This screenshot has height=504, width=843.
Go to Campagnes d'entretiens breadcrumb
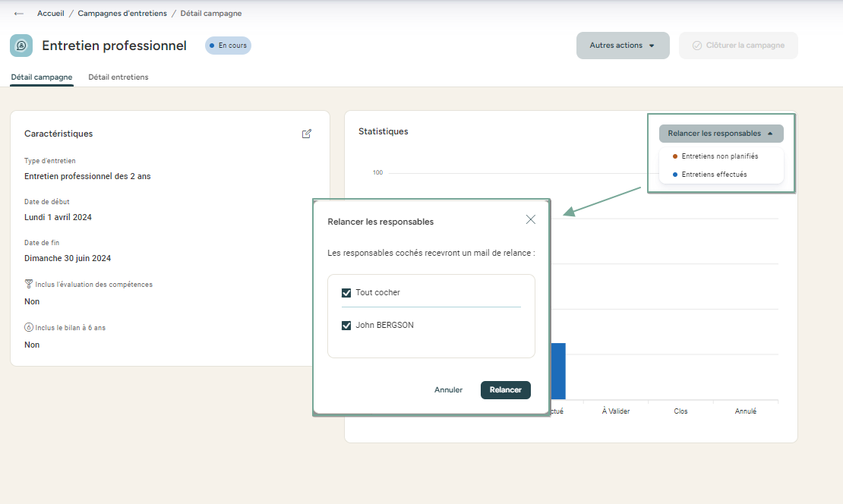pos(122,14)
